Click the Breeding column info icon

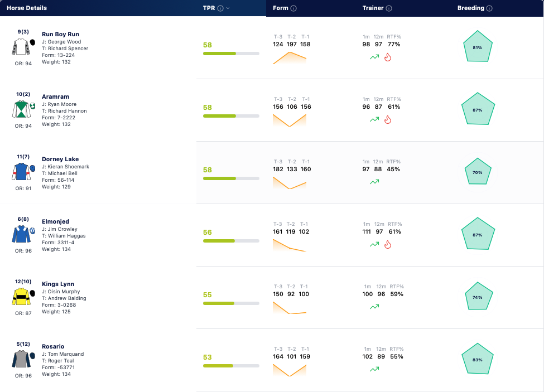(x=489, y=8)
